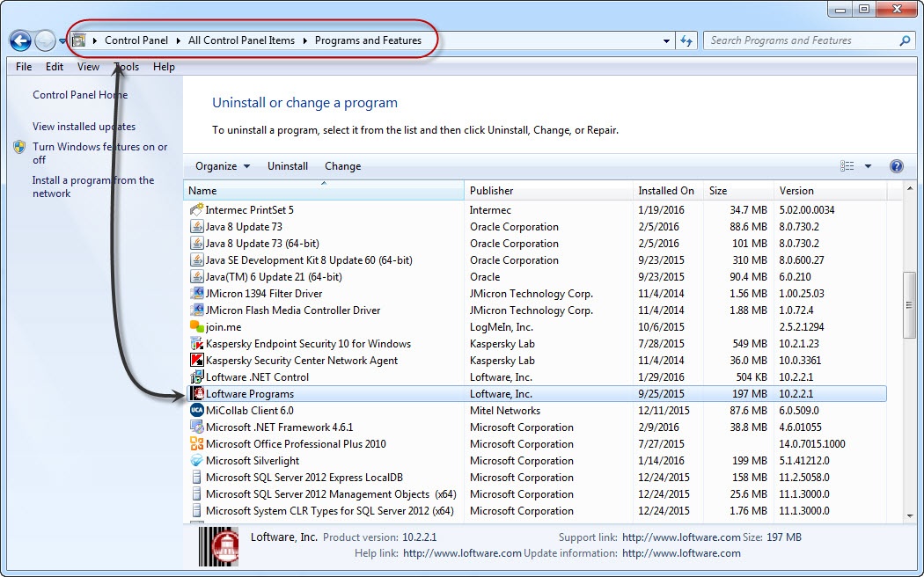Open the Help menu
Viewport: 924px width, 577px height.
164,67
